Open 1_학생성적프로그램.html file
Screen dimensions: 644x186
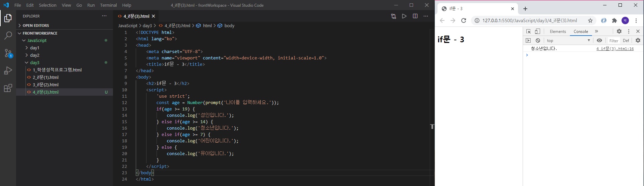click(65, 70)
